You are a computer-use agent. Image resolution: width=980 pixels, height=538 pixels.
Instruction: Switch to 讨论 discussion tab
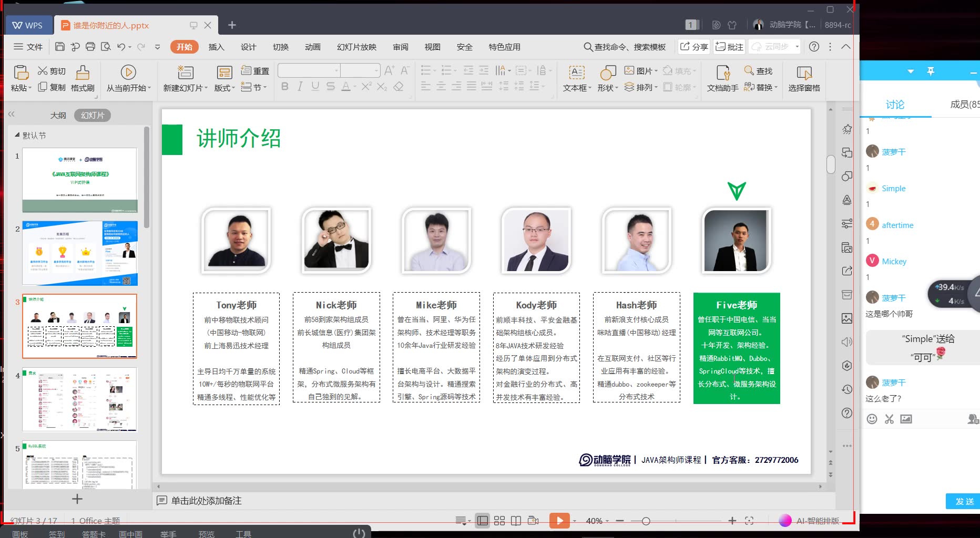pos(895,105)
